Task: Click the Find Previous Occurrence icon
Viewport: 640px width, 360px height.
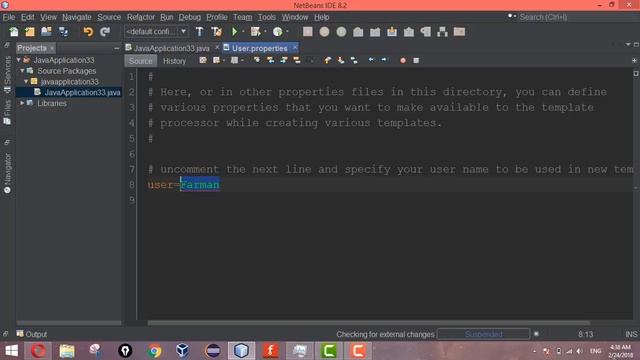Action: [270, 60]
